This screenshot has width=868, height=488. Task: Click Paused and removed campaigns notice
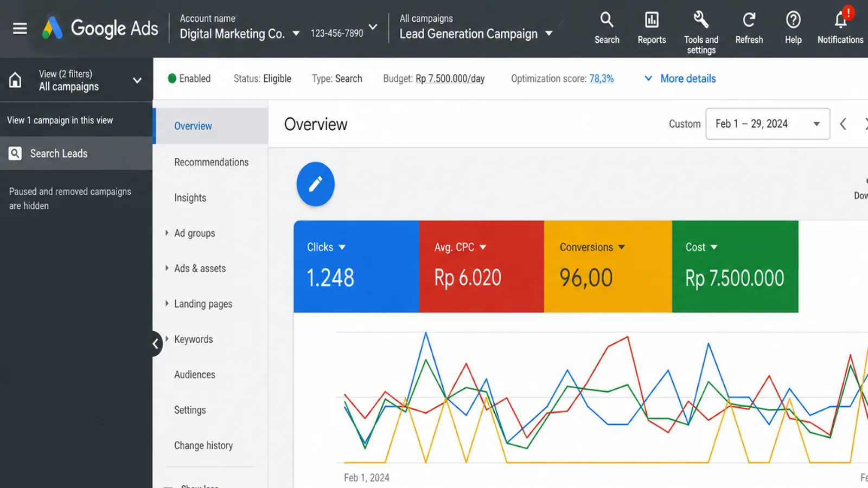pos(70,198)
